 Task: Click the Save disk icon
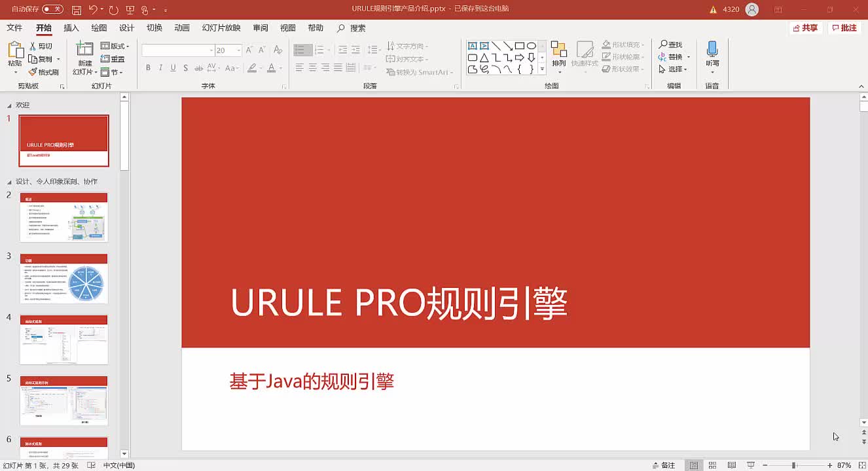pos(77,10)
